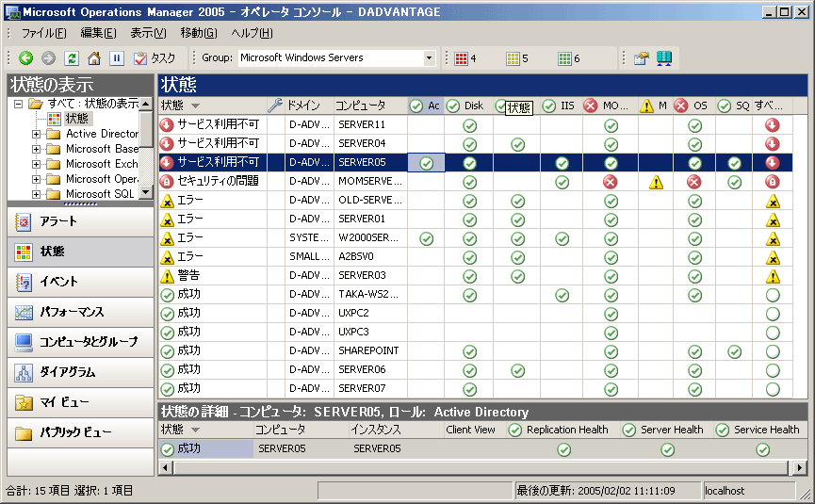Select the SERVER11 row
Viewport: 815px width, 504px height.
tap(362, 124)
